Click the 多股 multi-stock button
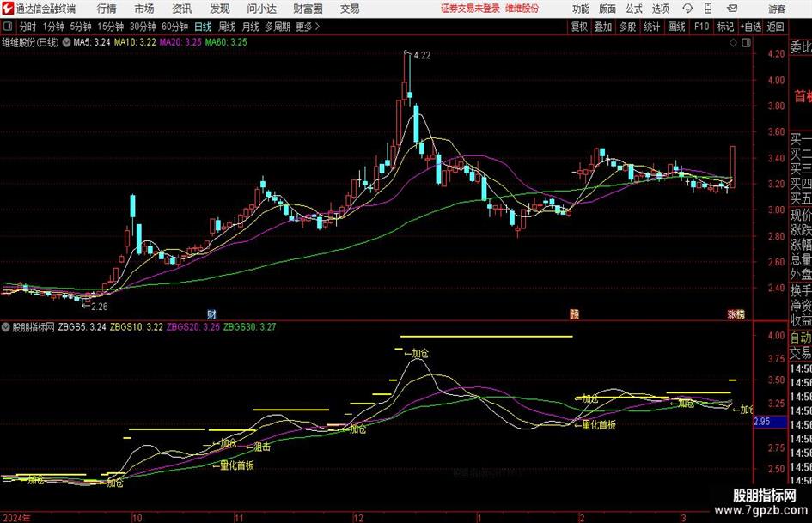This screenshot has height=523, width=812. point(627,27)
